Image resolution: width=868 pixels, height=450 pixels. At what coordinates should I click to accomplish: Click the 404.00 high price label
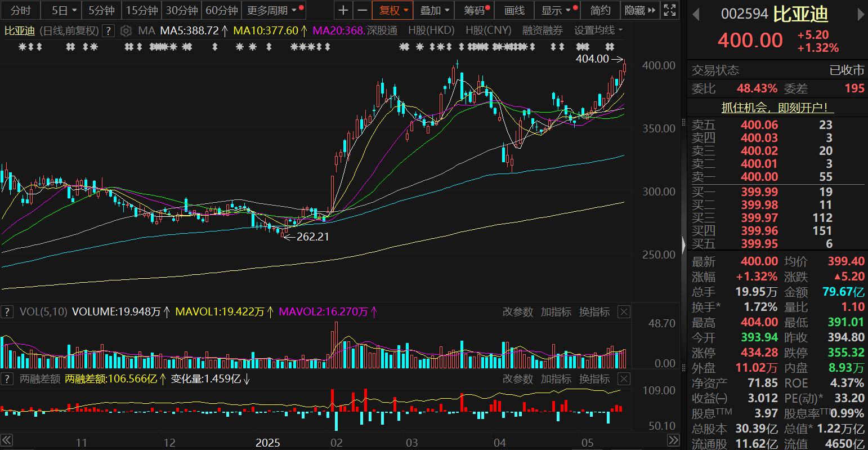tap(592, 59)
